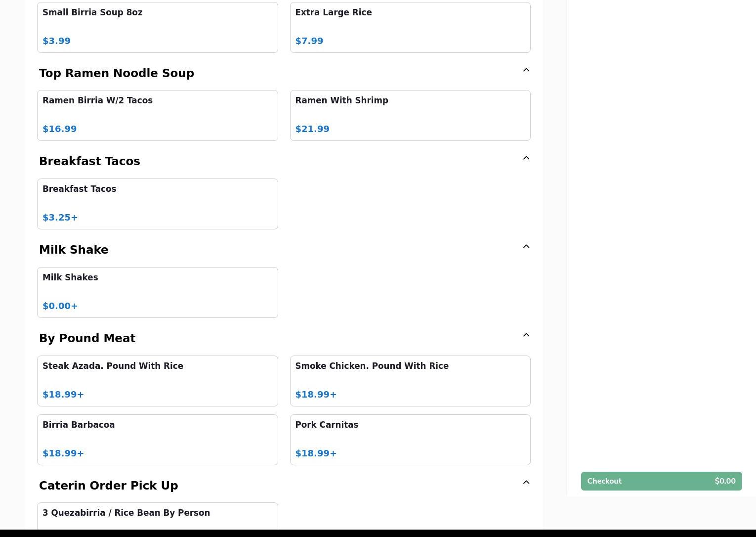
Task: Collapse the Caterin Order Pick Up section
Action: tap(526, 483)
